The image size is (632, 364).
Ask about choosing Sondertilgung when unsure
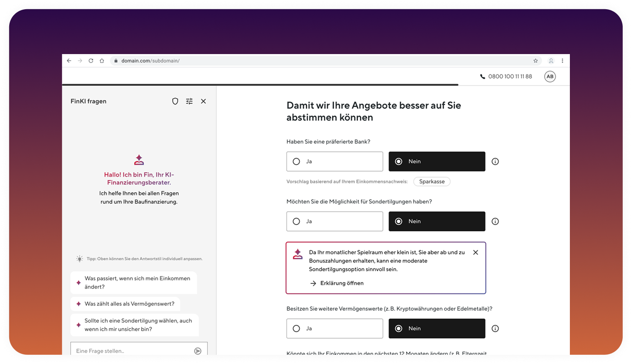tap(135, 325)
